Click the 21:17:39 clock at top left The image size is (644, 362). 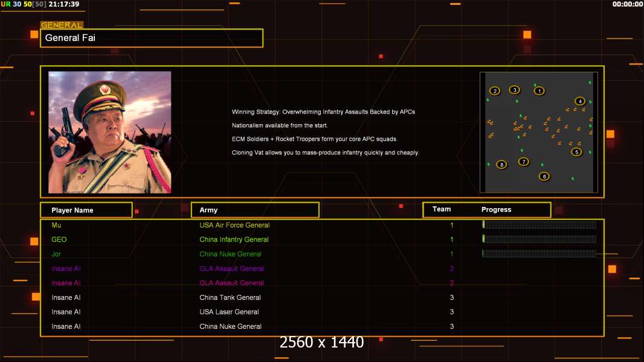[x=63, y=4]
